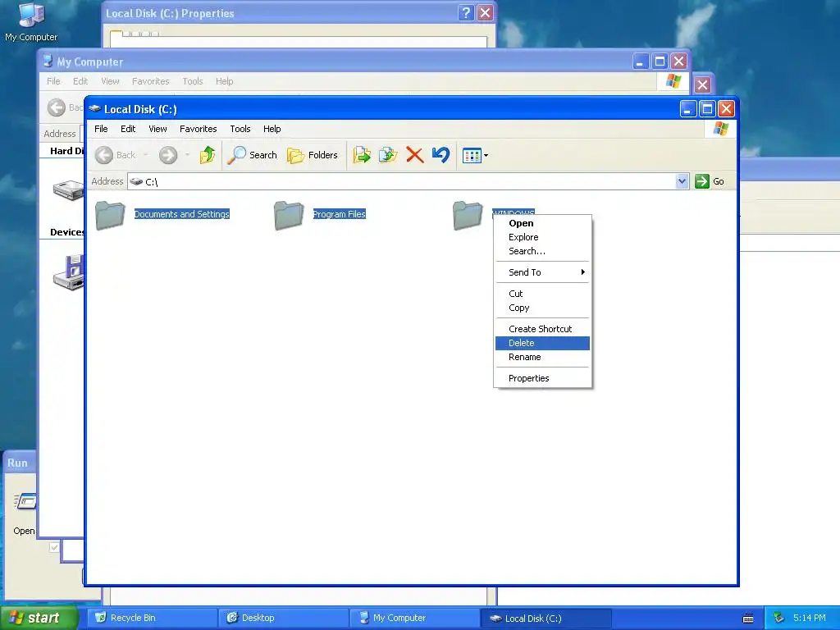Click the red X Delete toolbar icon
840x630 pixels.
pyautogui.click(x=414, y=155)
